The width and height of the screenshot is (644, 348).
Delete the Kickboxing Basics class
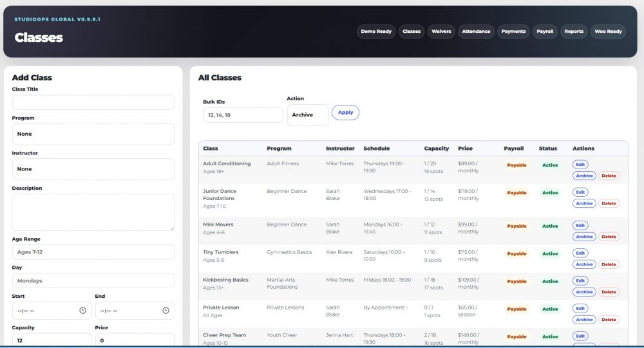coord(609,292)
